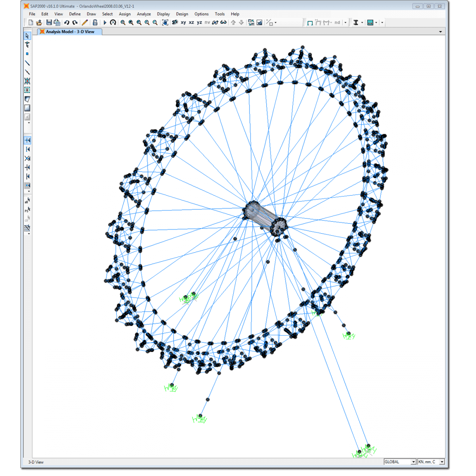Click the Undo arrow icon
The width and height of the screenshot is (476, 476).
tap(67, 23)
